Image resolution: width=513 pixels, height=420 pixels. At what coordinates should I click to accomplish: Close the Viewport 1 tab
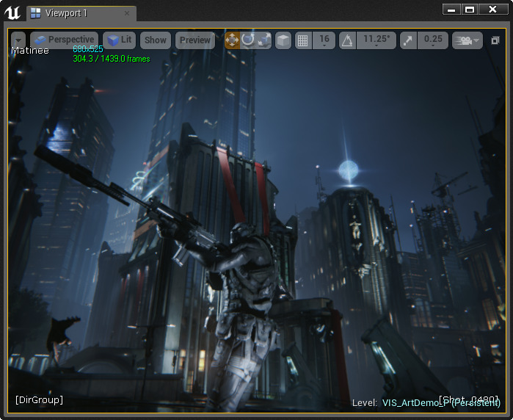(x=126, y=13)
